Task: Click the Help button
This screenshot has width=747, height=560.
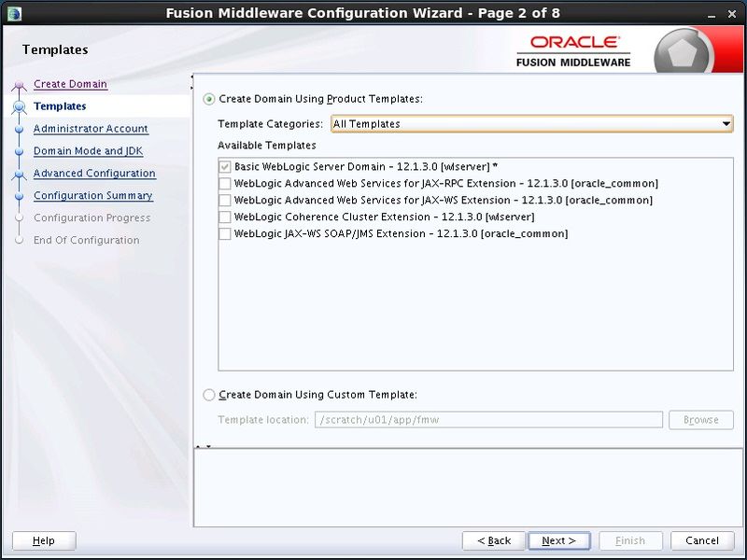Action: [x=44, y=540]
